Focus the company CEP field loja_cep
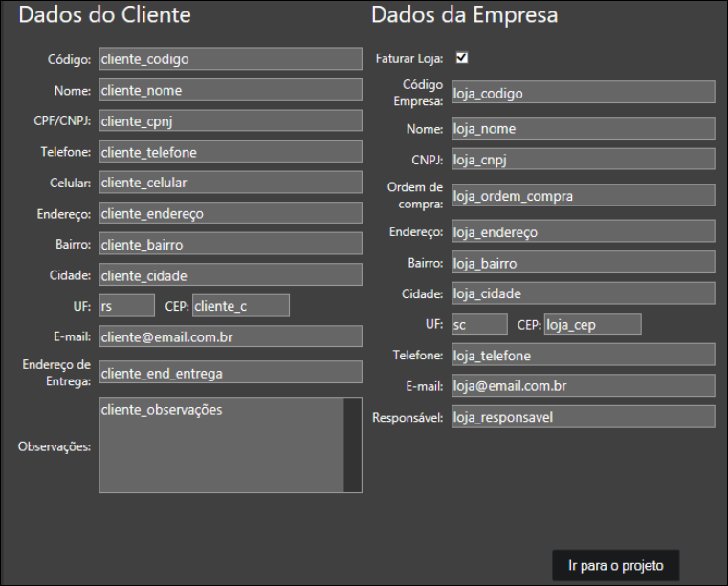 (x=592, y=324)
